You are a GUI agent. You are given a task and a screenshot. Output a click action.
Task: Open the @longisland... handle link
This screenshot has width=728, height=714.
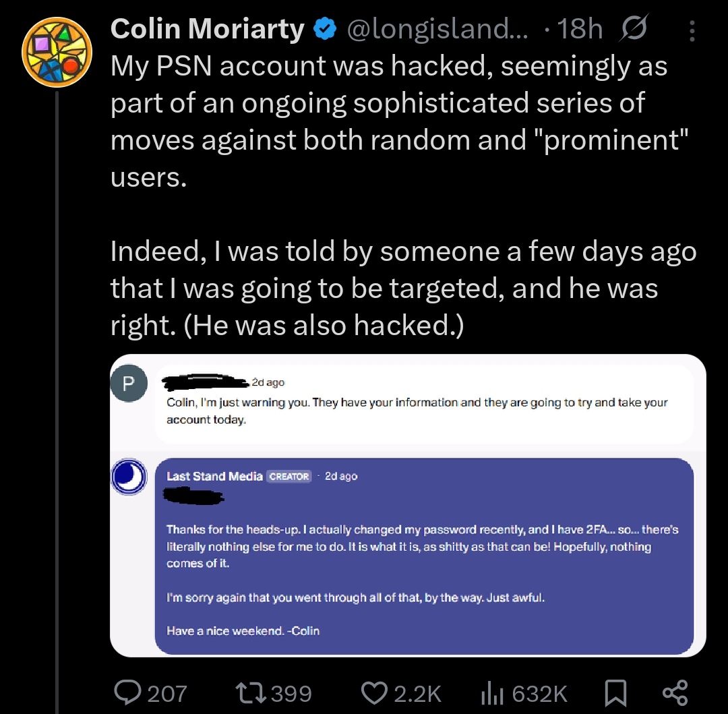coord(437,29)
